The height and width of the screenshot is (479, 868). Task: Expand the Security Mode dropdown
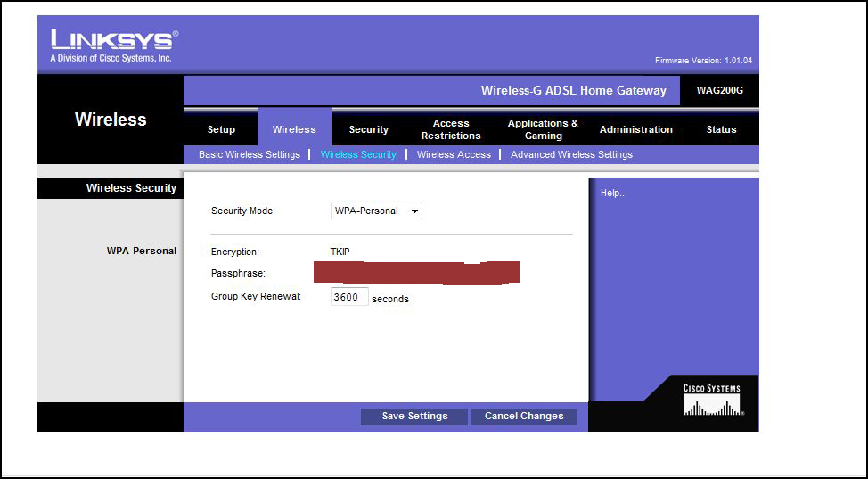tap(376, 211)
